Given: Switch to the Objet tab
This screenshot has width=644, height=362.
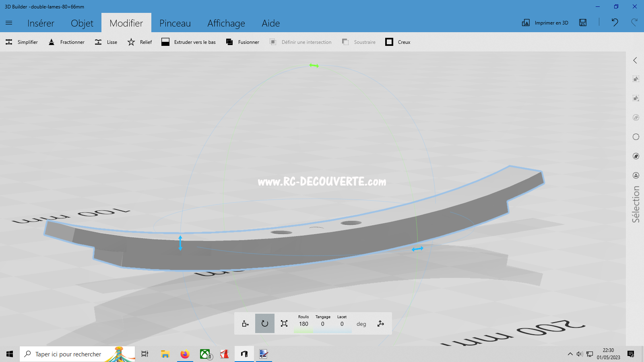Looking at the screenshot, I should [82, 23].
